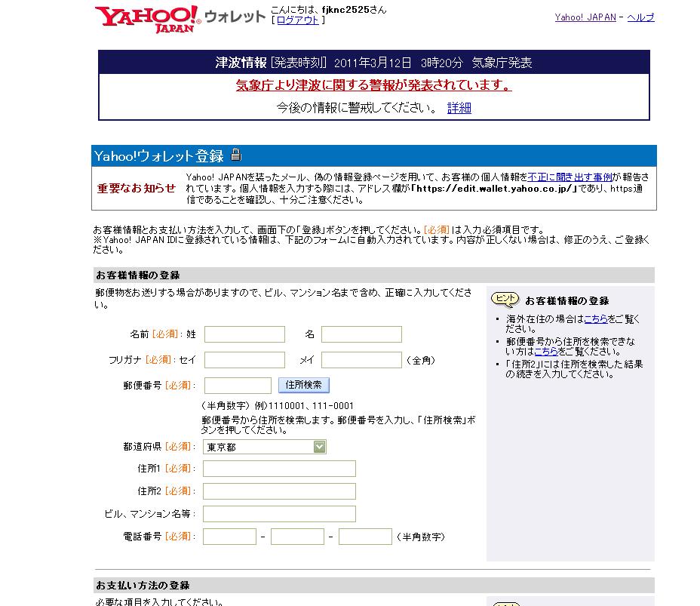Click the 重要なお知らせ red label
The height and width of the screenshot is (606, 700).
click(x=137, y=189)
